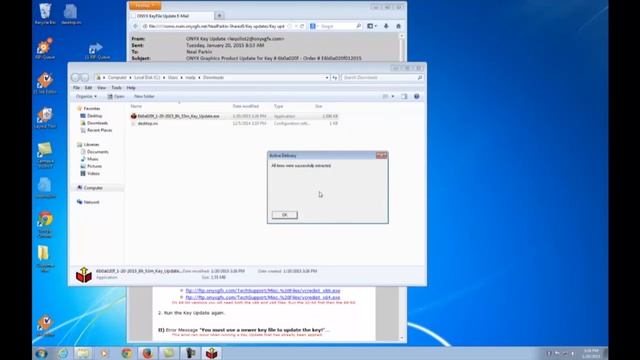Click the Open button in Explorer toolbar

[x=116, y=96]
